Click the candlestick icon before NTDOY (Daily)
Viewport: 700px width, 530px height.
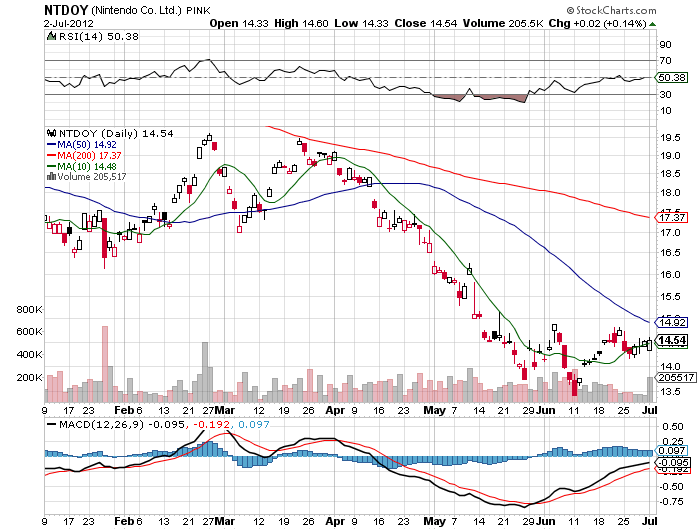51,133
